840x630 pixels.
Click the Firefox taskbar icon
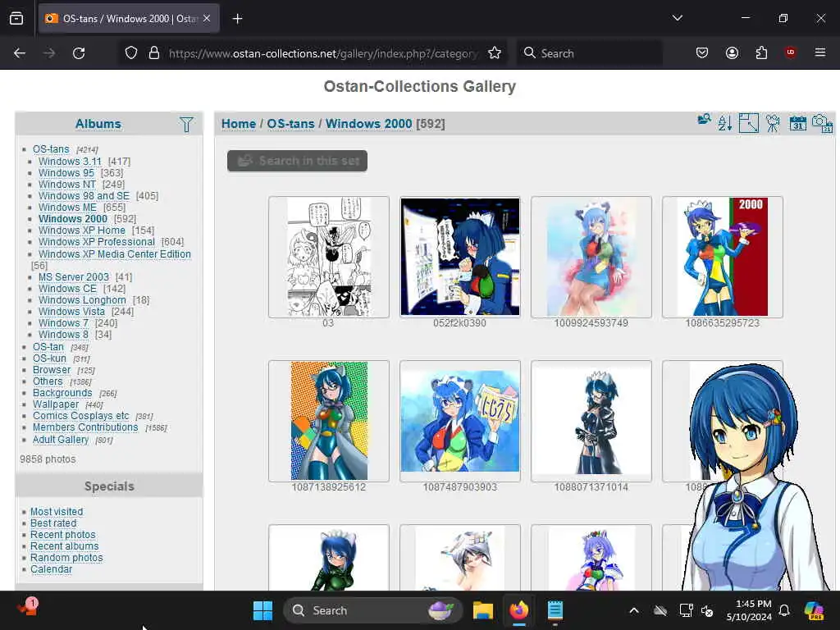click(x=518, y=610)
